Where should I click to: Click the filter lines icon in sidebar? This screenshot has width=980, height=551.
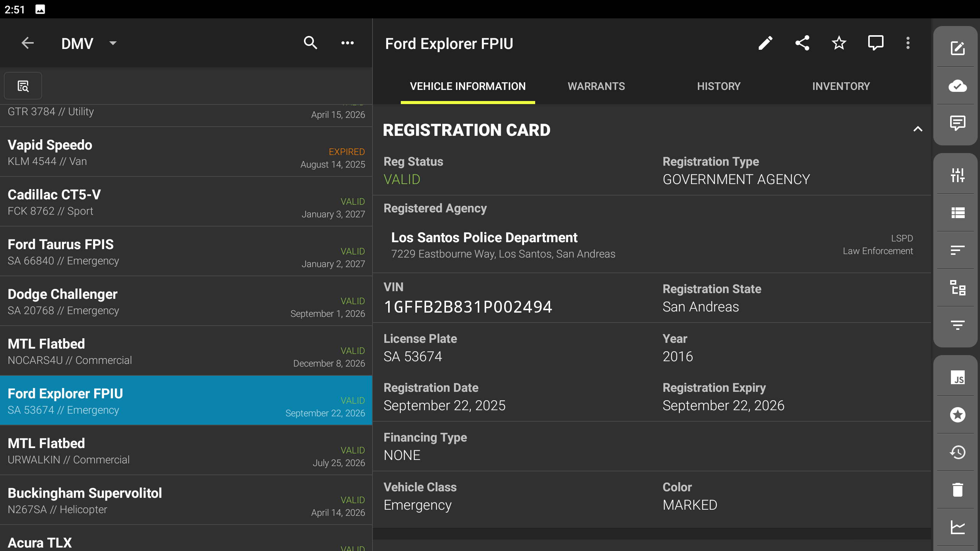957,325
